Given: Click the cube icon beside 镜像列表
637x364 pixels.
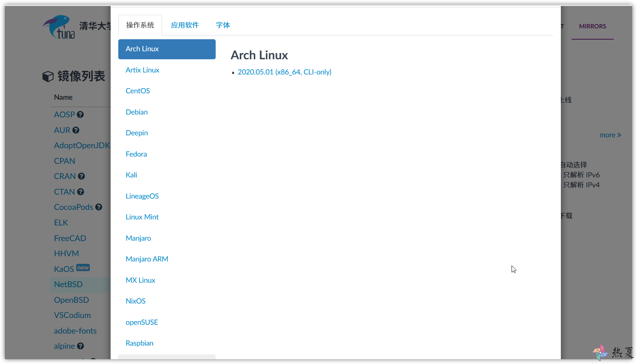Looking at the screenshot, I should tap(48, 76).
